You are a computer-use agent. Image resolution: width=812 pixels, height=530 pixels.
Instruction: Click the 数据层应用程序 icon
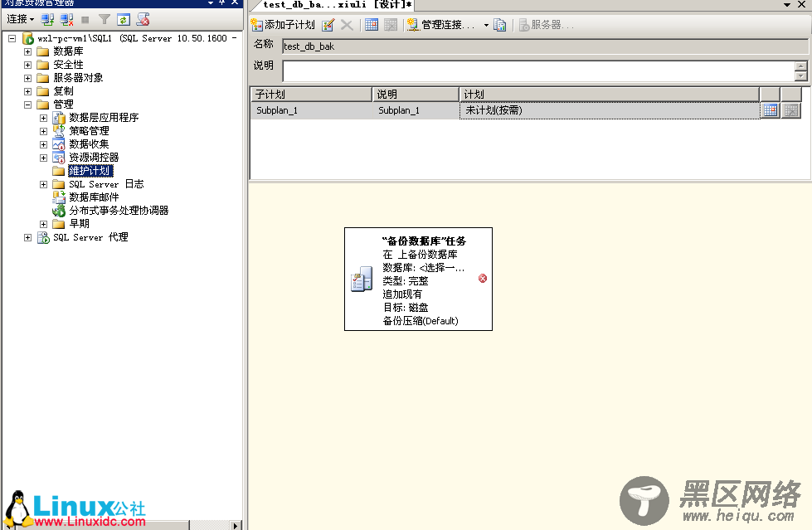point(59,118)
